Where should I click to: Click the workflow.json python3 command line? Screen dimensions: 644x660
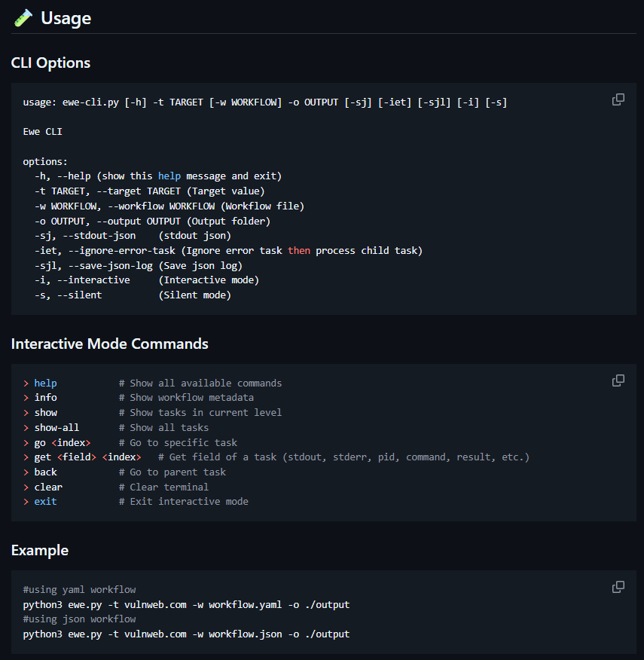[x=186, y=634]
